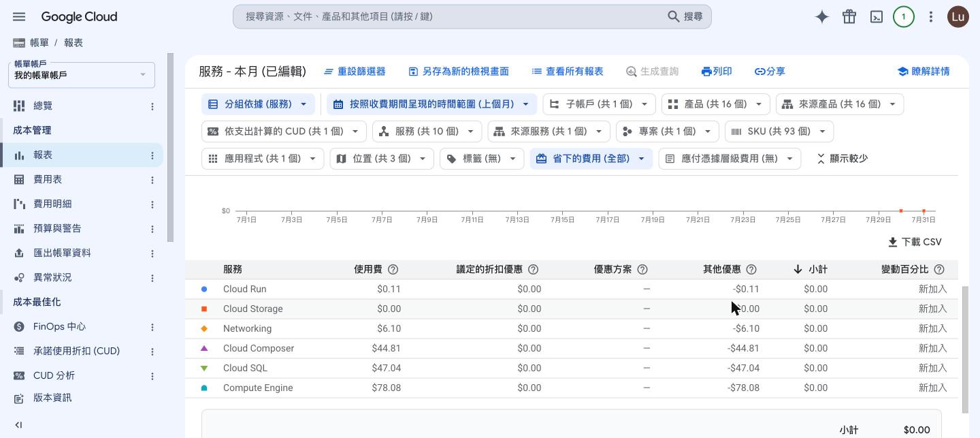Click the 帳單 breadcrumb link
Viewport: 980px width, 438px height.
39,43
